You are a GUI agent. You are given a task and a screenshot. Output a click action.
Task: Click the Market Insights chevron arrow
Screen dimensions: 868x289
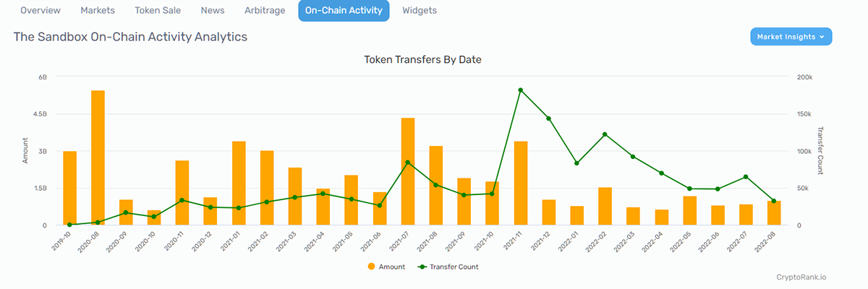point(822,37)
